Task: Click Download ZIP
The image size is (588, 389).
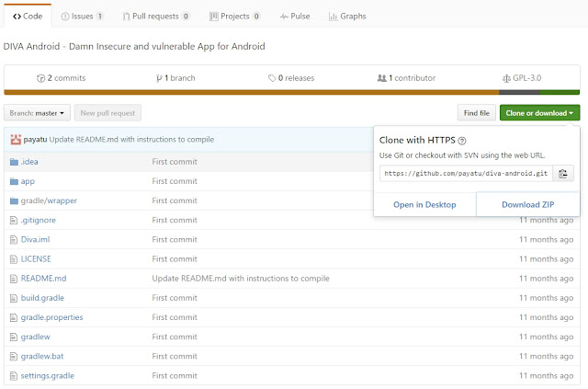Action: coord(528,205)
